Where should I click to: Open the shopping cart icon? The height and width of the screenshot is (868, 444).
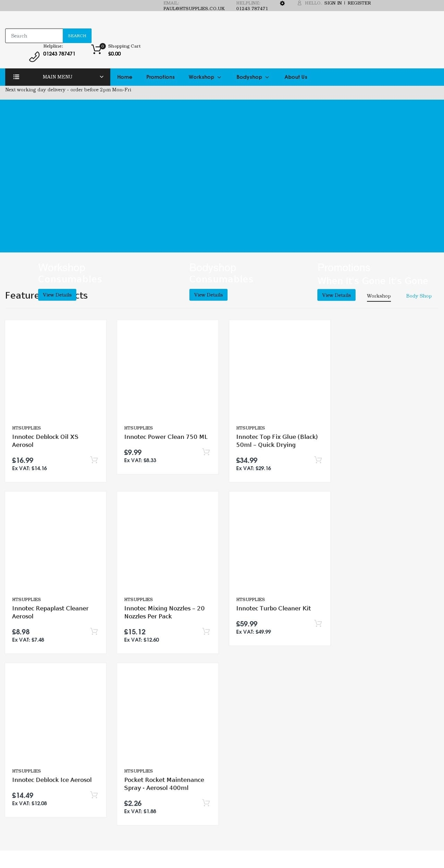(x=96, y=50)
